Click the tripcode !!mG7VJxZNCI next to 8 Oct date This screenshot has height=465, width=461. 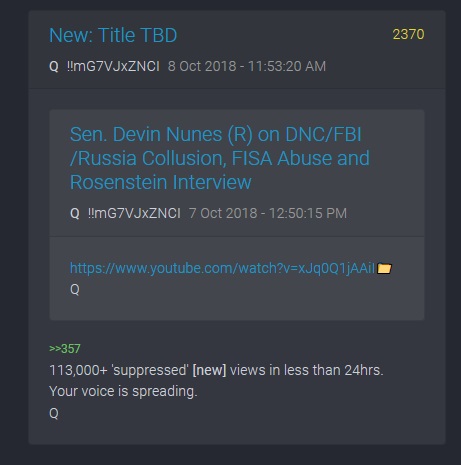pyautogui.click(x=113, y=66)
